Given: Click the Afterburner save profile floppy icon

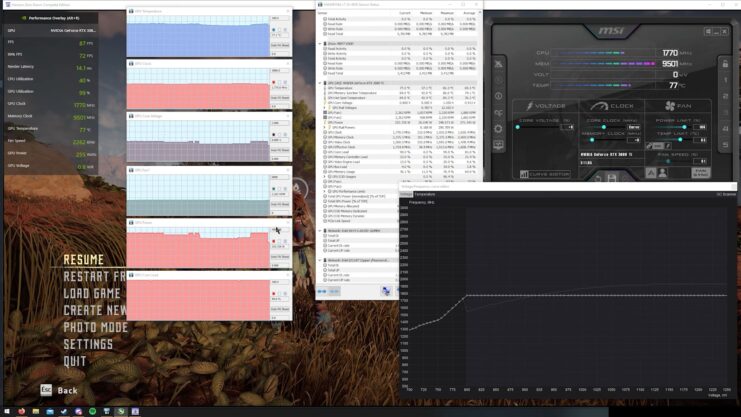Looking at the screenshot, I should 612,178.
